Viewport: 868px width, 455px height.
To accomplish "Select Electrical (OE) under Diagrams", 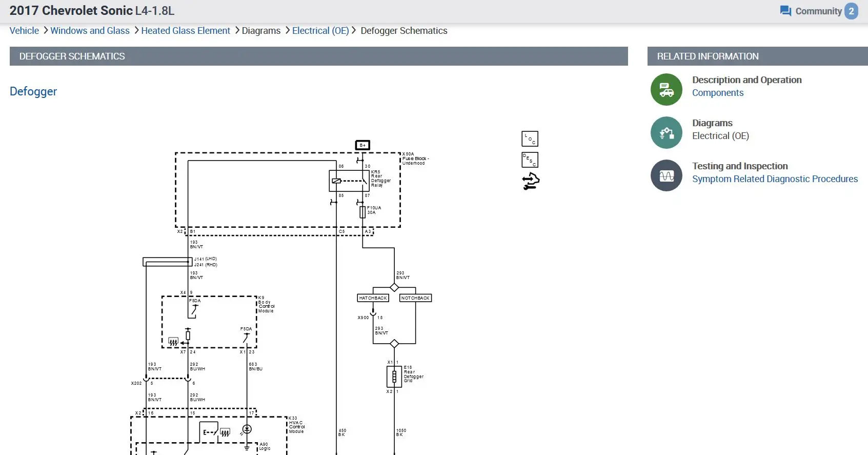I will click(720, 136).
